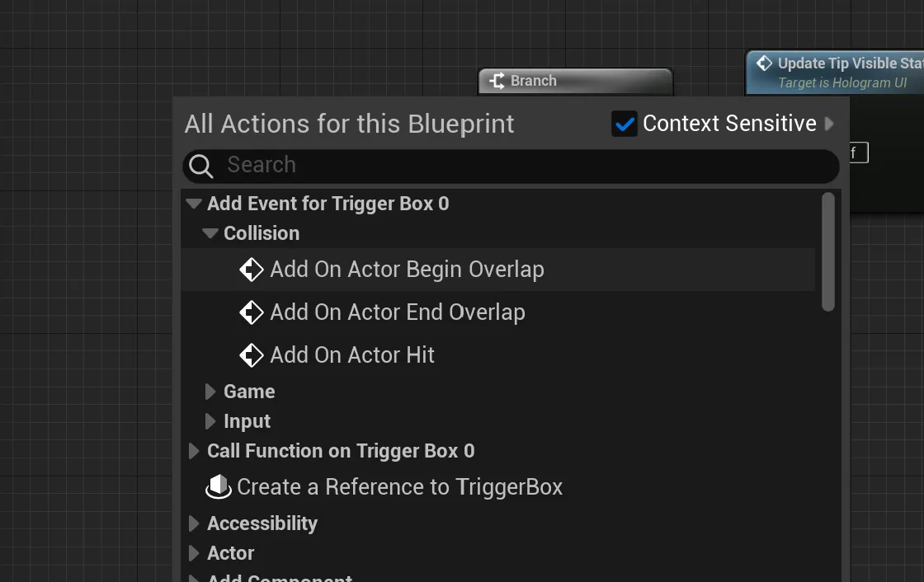Image resolution: width=924 pixels, height=582 pixels.
Task: Click the Add On Actor End Overlap event icon
Action: click(251, 312)
